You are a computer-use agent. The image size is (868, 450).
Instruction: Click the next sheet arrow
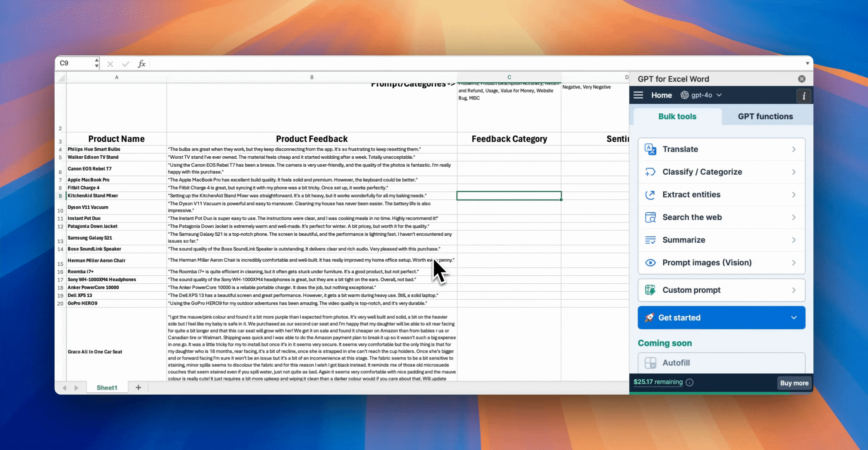(x=76, y=388)
